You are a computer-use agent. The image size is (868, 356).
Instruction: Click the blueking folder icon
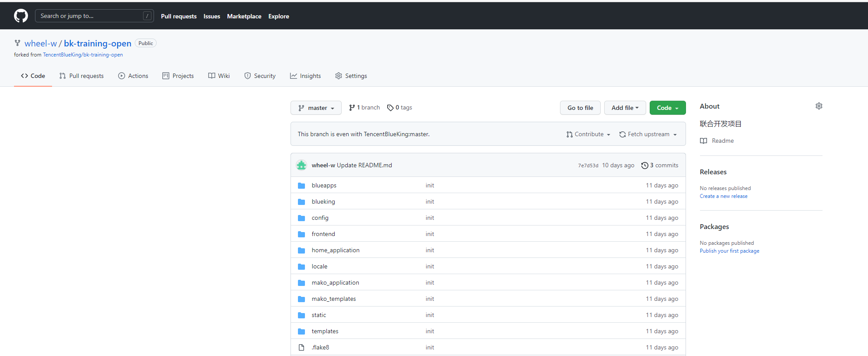tap(301, 202)
